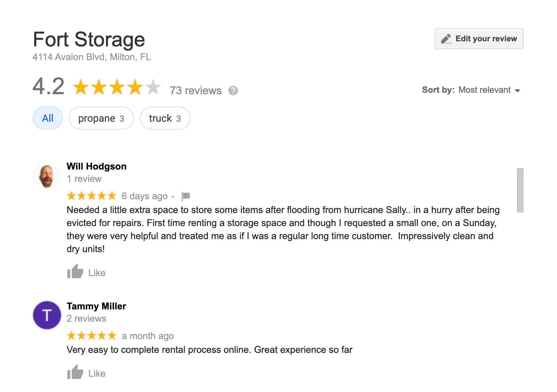Click thumbs-up icon under Will Hodgson's review
The image size is (557, 392).
coord(75,272)
